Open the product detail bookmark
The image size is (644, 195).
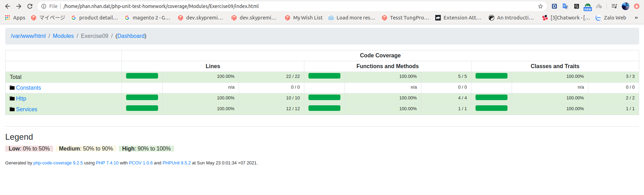pyautogui.click(x=94, y=18)
